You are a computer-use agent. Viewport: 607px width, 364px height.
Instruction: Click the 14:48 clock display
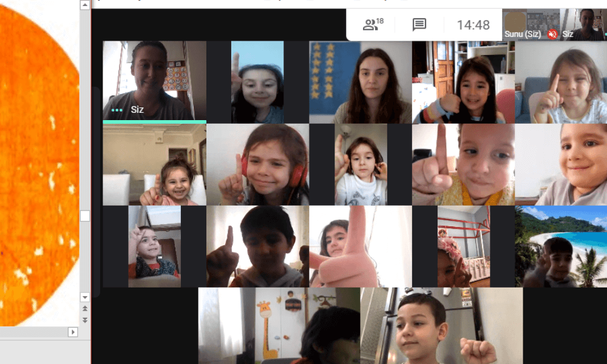(473, 25)
